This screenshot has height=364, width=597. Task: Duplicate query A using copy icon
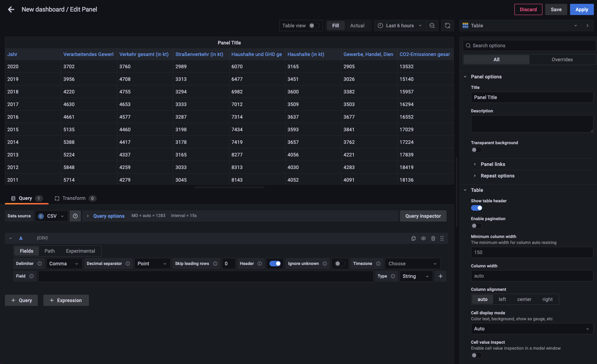pyautogui.click(x=414, y=238)
